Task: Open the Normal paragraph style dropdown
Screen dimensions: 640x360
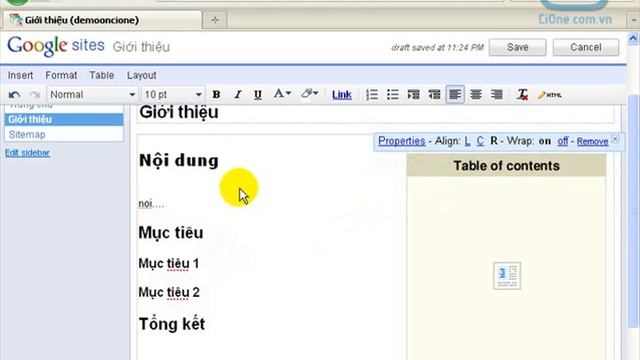Action: pyautogui.click(x=92, y=95)
